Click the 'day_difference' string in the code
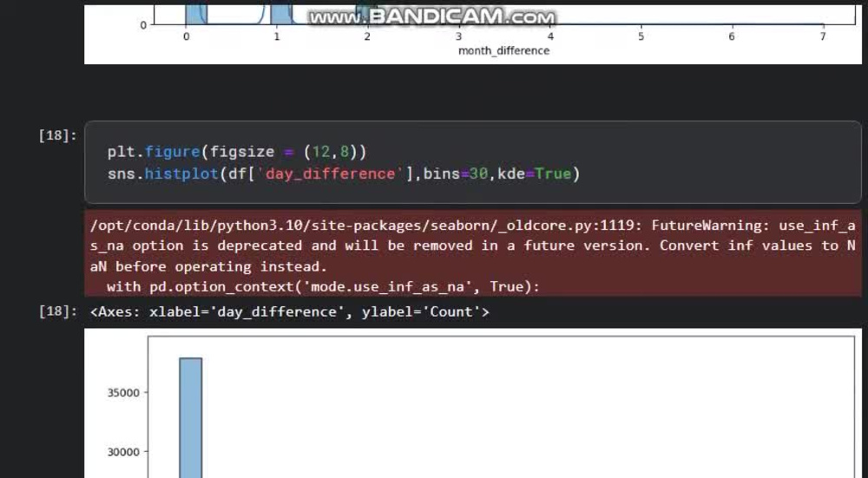The height and width of the screenshot is (478, 868). [x=331, y=174]
